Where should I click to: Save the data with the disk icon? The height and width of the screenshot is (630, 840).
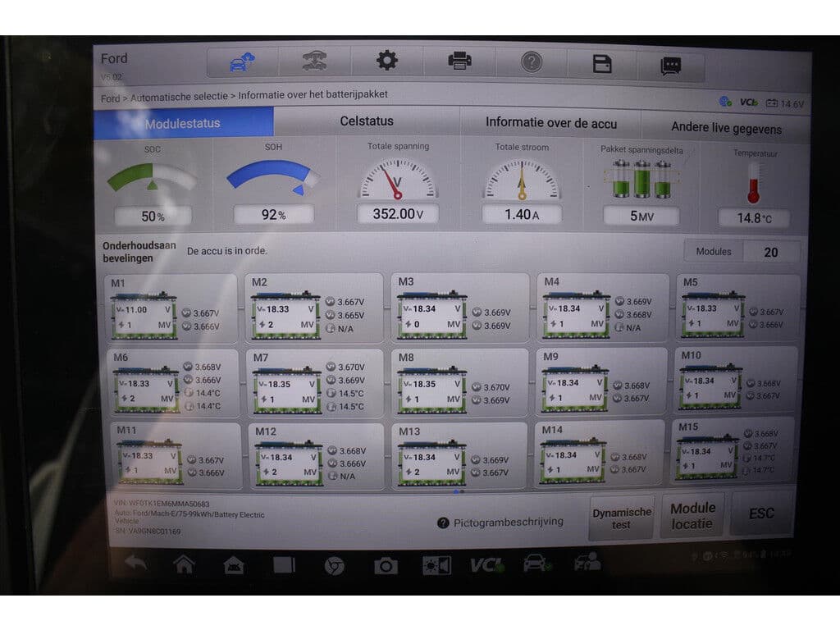603,64
